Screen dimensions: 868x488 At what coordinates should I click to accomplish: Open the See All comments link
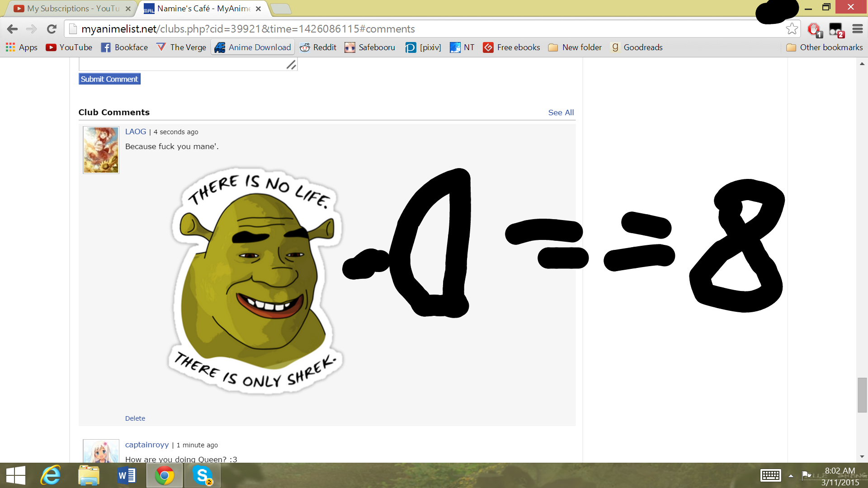coord(561,113)
